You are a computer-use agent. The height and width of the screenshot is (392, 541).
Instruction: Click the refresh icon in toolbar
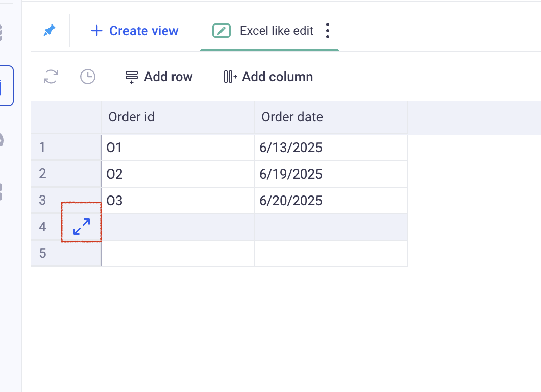click(x=51, y=77)
